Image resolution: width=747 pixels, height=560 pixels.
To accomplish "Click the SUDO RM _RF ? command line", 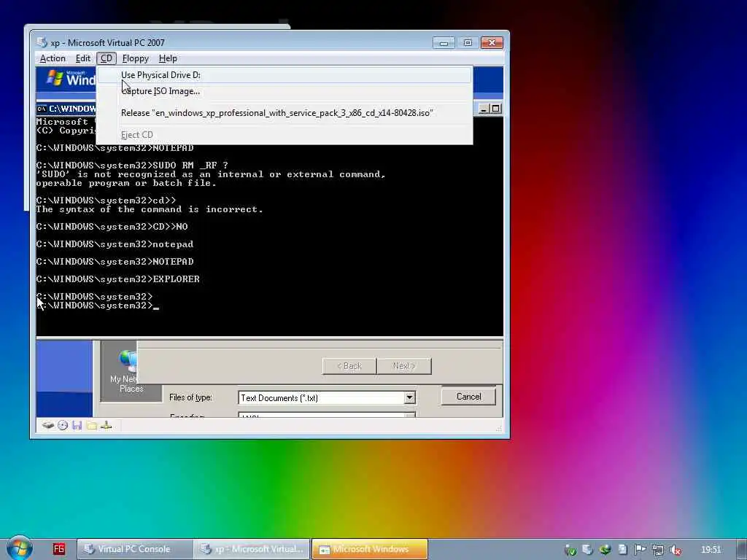I will [x=132, y=166].
